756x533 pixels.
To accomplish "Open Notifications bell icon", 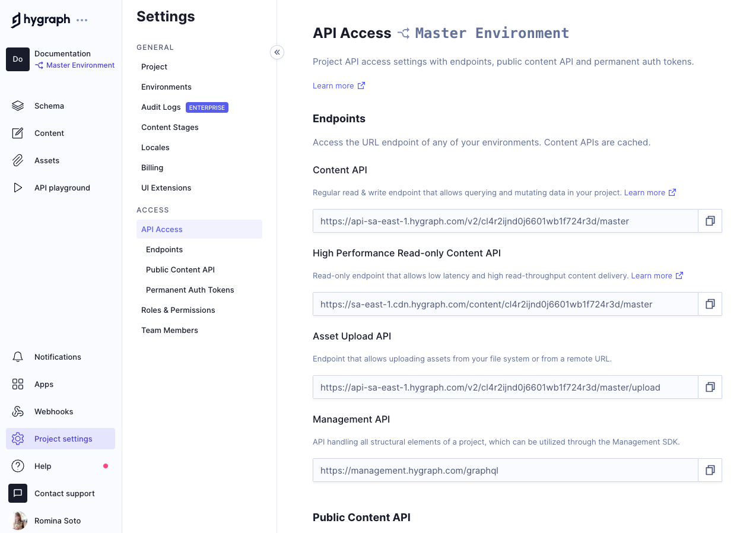I will [18, 357].
